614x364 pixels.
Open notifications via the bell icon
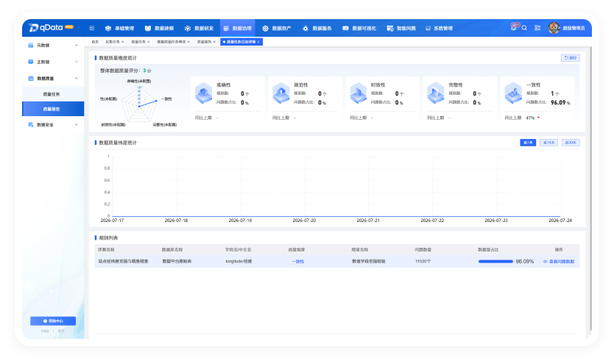tap(513, 28)
